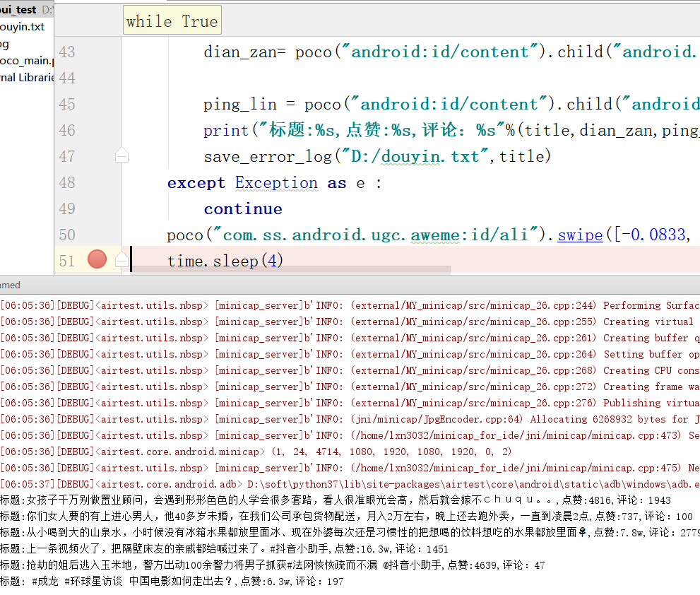Click output line starting #成龙 #环球星访谈

point(172,581)
